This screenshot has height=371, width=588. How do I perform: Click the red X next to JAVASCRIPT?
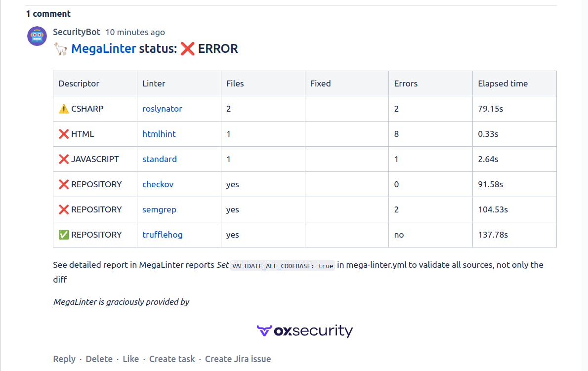(64, 159)
